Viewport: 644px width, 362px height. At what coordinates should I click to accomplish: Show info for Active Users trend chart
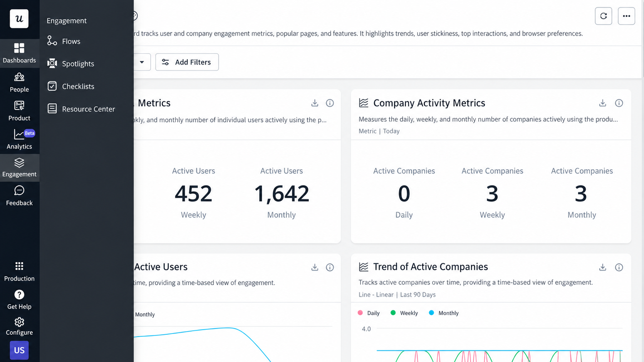click(x=330, y=267)
